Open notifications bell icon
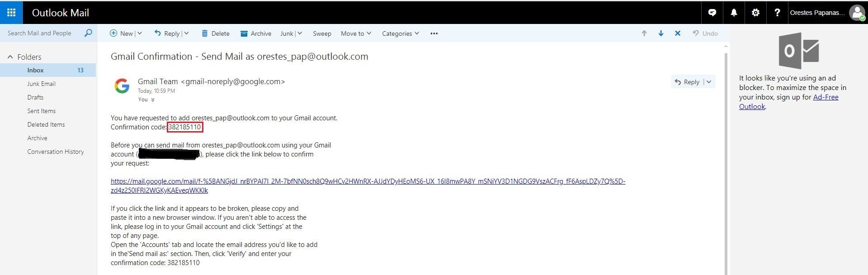This screenshot has height=275, width=868. [x=734, y=13]
